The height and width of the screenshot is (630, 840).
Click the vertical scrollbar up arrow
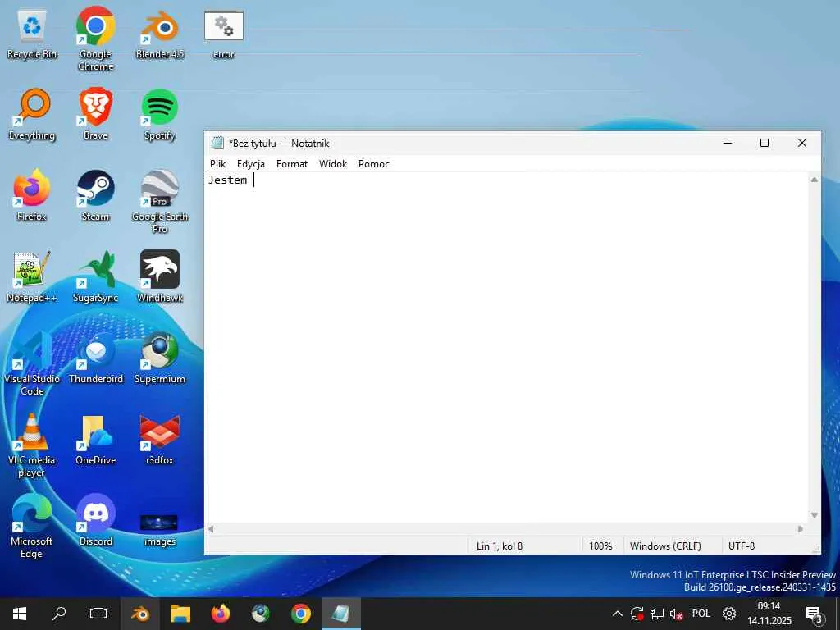pyautogui.click(x=815, y=180)
